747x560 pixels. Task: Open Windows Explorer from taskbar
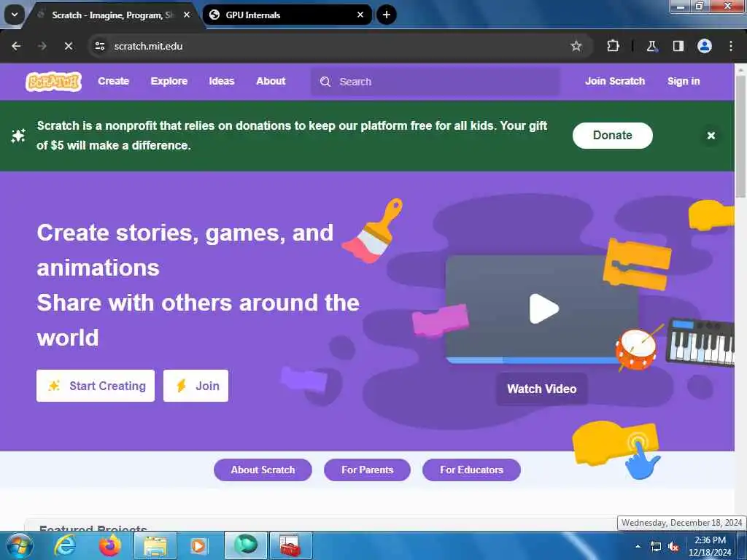[155, 545]
